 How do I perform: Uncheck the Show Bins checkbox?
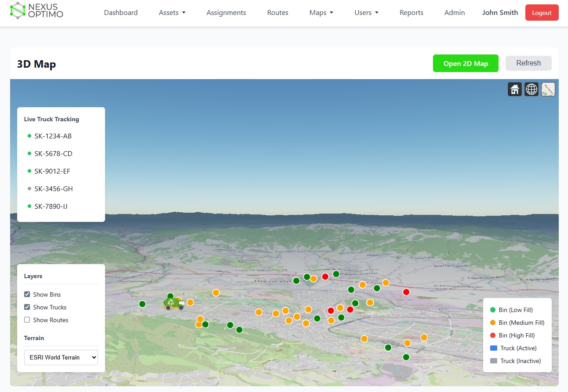(27, 294)
